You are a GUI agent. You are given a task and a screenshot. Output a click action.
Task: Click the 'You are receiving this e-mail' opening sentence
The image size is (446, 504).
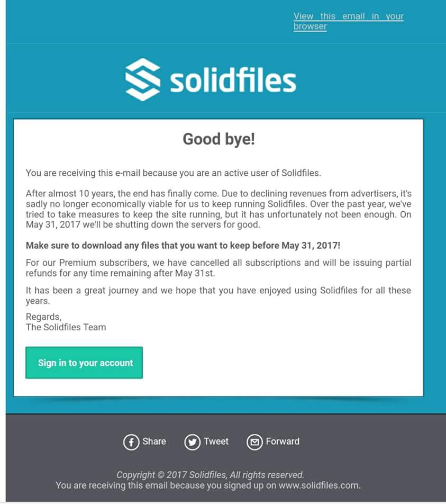174,173
